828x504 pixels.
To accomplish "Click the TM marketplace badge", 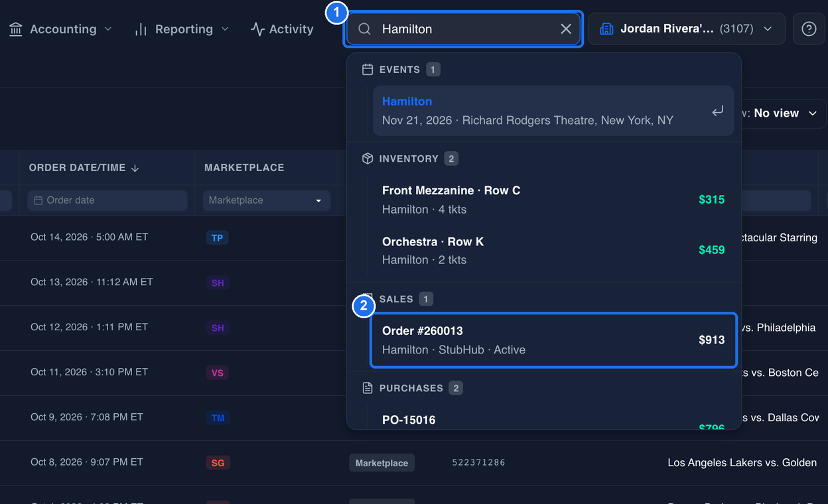I will (218, 418).
